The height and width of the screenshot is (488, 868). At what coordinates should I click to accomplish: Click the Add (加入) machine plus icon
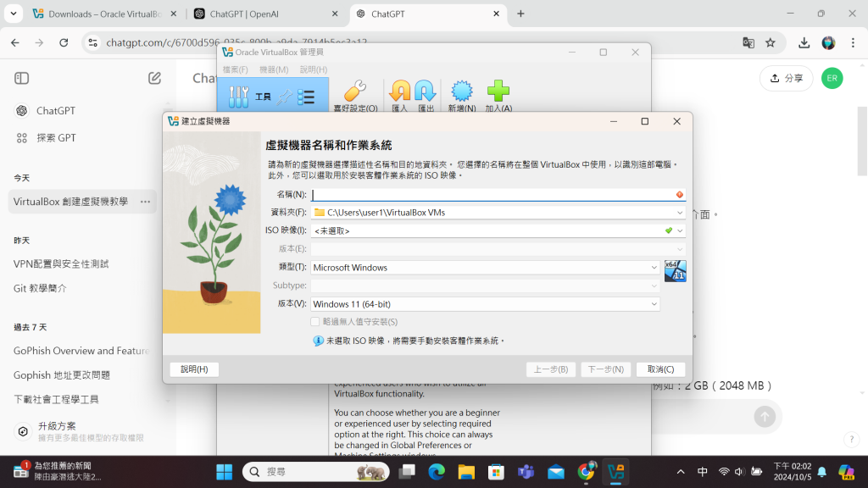pyautogui.click(x=498, y=96)
